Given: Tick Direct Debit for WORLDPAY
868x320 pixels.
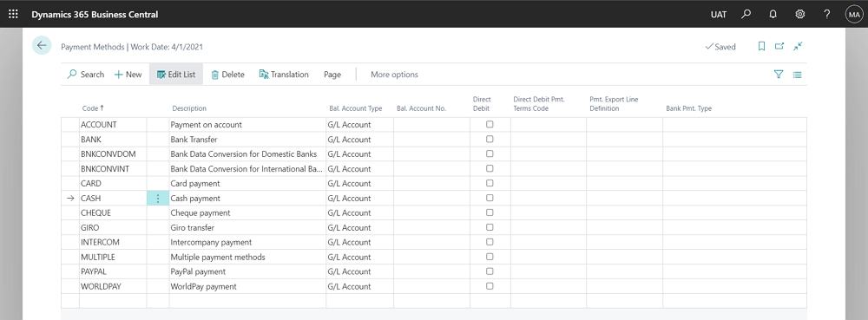Looking at the screenshot, I should coord(490,286).
